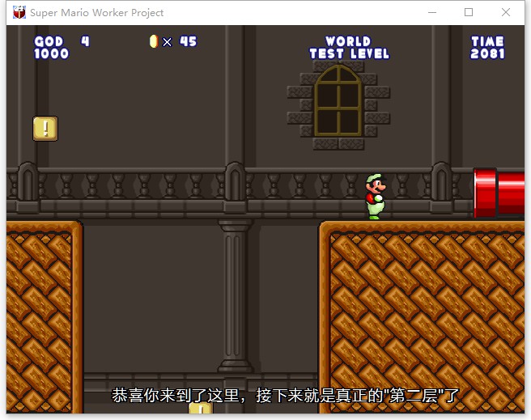Click the lives count 4
Image resolution: width=531 pixels, height=420 pixels.
pyautogui.click(x=85, y=41)
